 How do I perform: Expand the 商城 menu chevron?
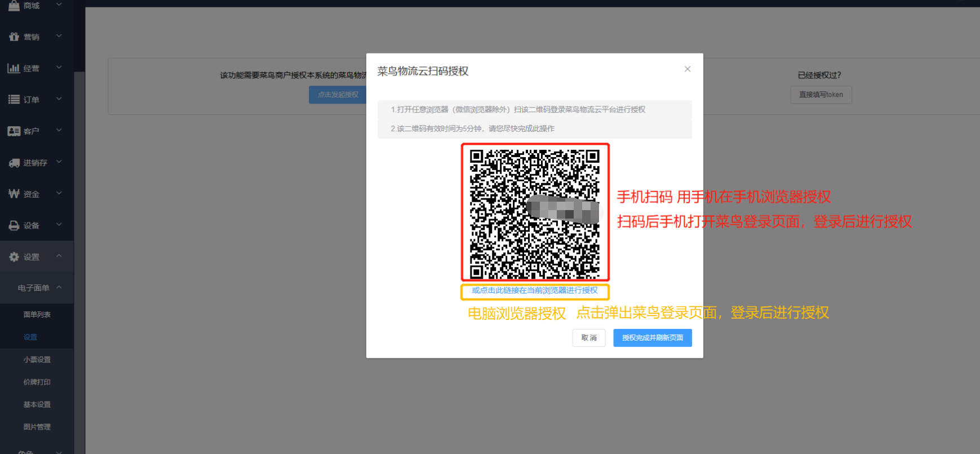[59, 5]
